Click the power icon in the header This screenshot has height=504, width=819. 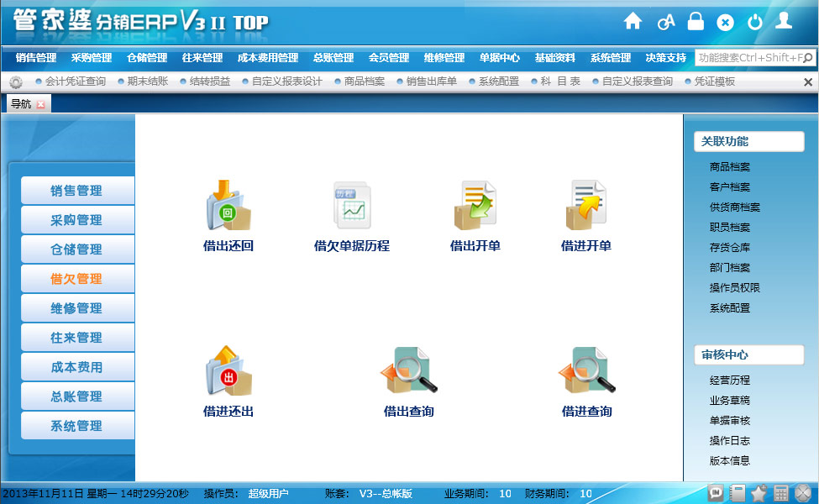click(754, 22)
